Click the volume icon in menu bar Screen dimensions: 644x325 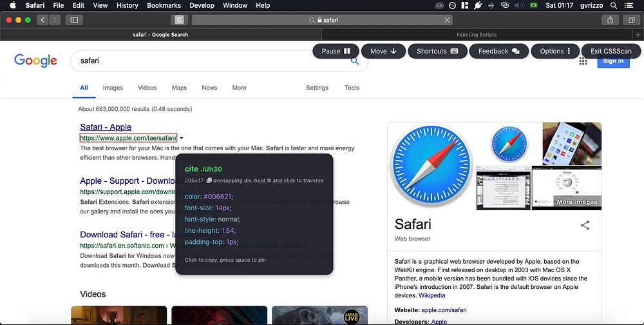point(519,5)
